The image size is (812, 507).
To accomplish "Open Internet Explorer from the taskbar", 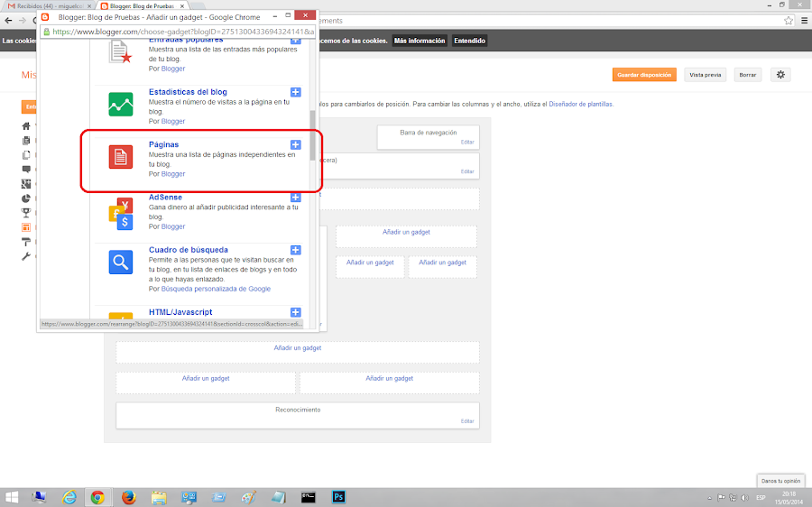I will click(69, 497).
